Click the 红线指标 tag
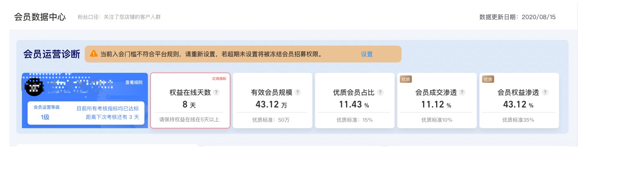This screenshot has width=644, height=184. click(219, 79)
